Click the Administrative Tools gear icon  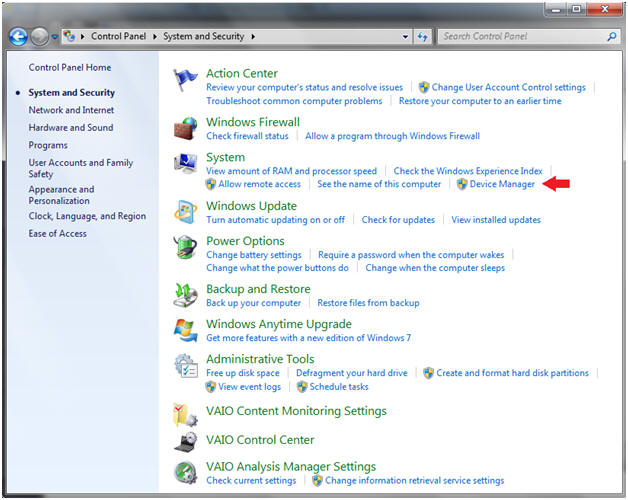[x=186, y=365]
